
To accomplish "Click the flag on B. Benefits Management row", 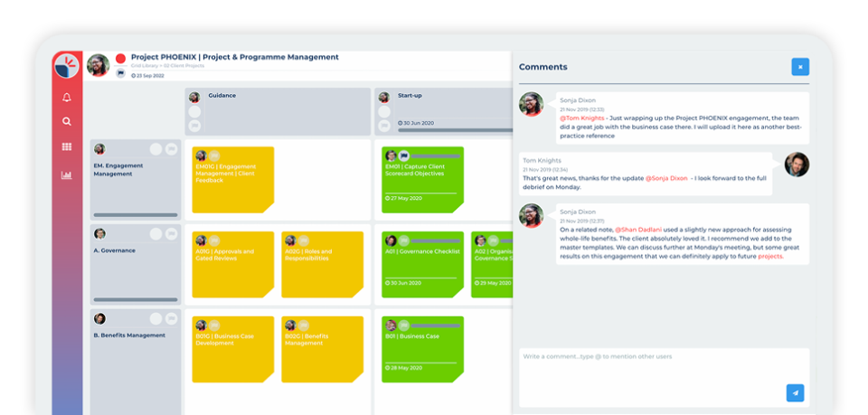I will coord(172,319).
